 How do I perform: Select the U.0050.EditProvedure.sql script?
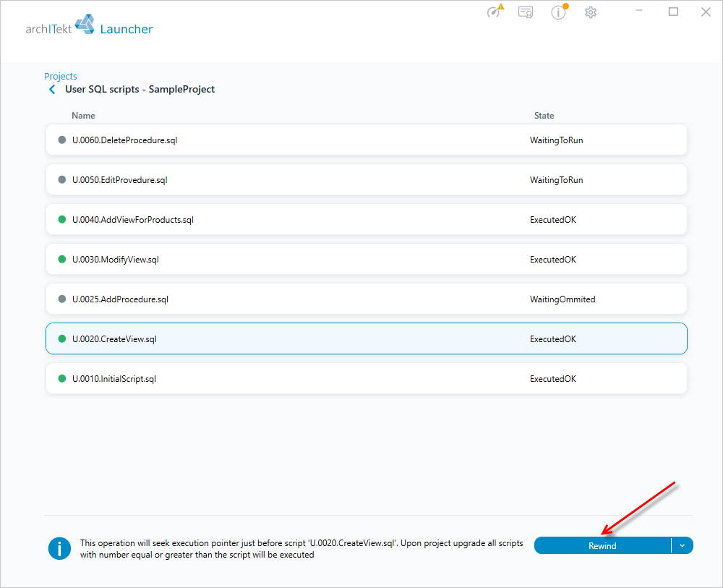366,180
